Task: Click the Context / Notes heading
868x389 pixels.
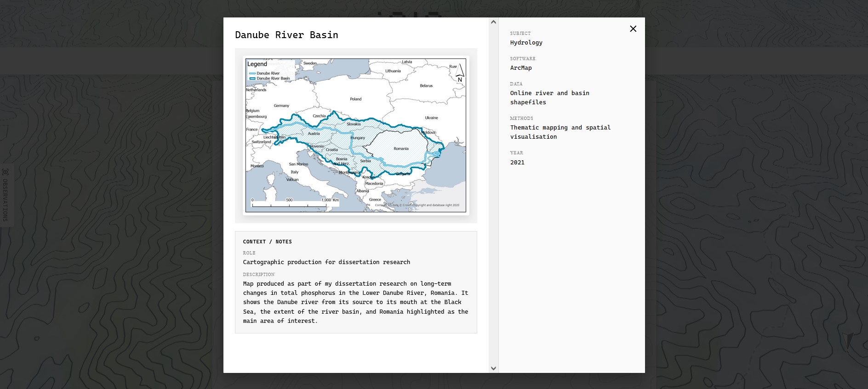Action: pyautogui.click(x=267, y=242)
